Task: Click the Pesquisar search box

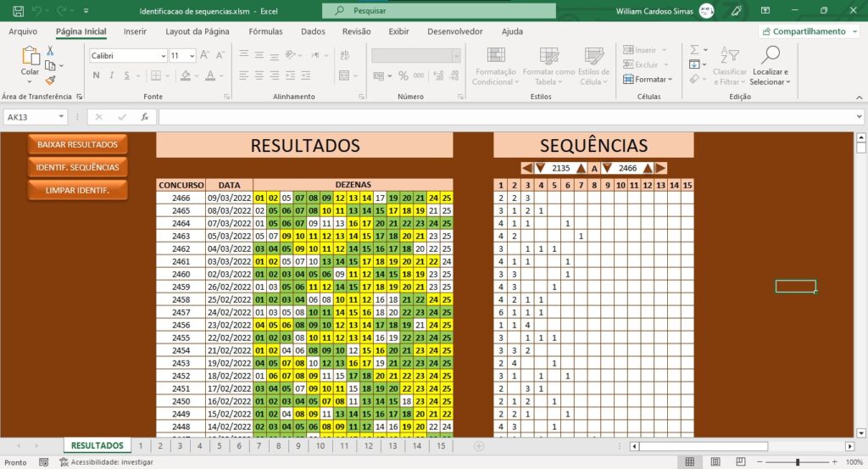Action: pyautogui.click(x=439, y=10)
